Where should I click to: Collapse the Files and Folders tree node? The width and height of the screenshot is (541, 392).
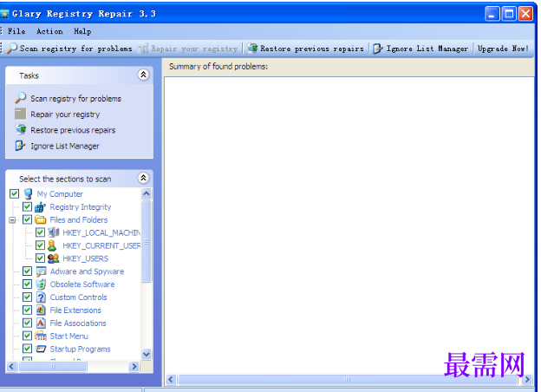point(12,219)
